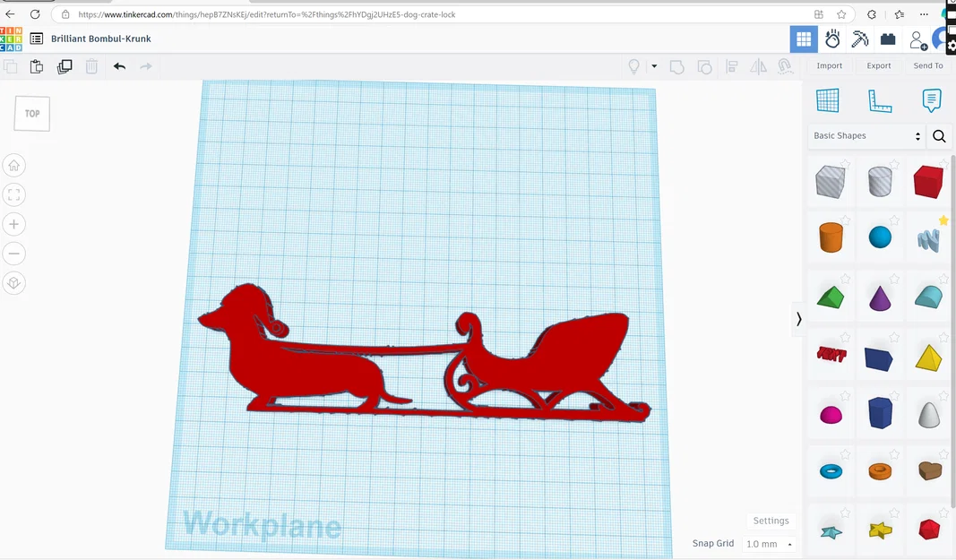Viewport: 956px width, 560px height.
Task: Click the Export button
Action: pyautogui.click(x=879, y=65)
